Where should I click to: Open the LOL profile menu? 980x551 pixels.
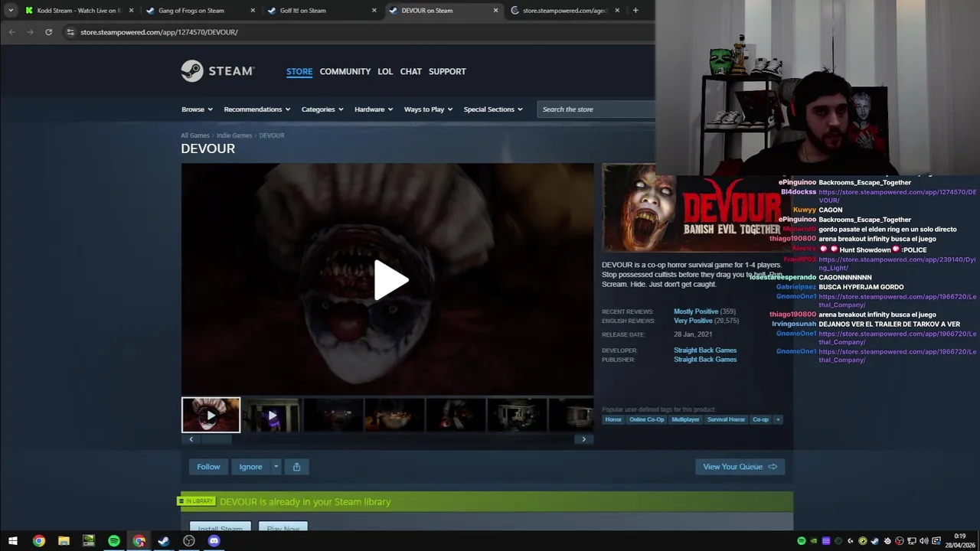385,71
